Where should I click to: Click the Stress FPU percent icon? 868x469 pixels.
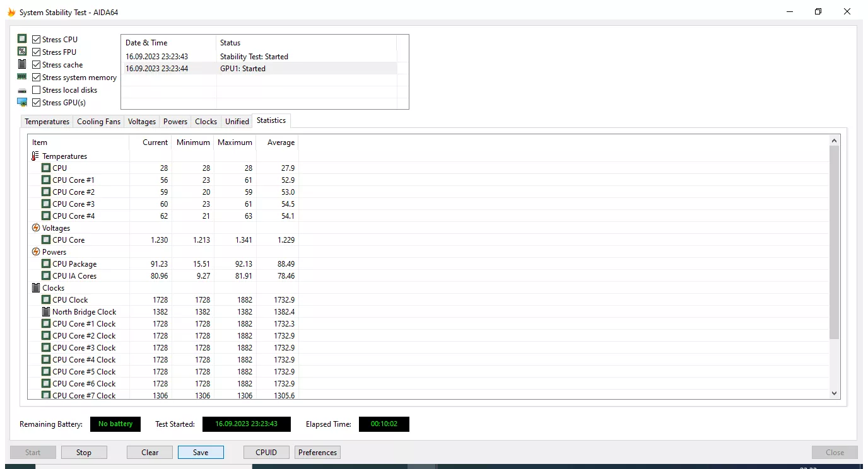click(22, 52)
